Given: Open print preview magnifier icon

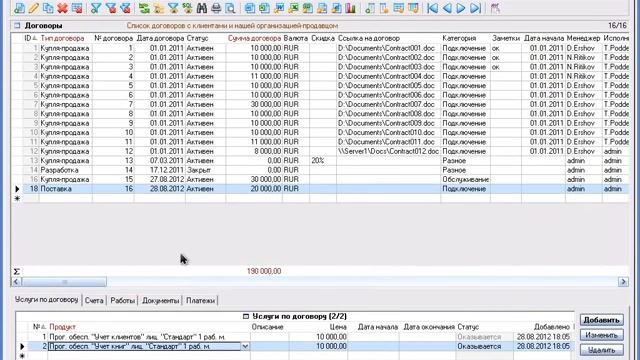Looking at the screenshot, I should [231, 8].
